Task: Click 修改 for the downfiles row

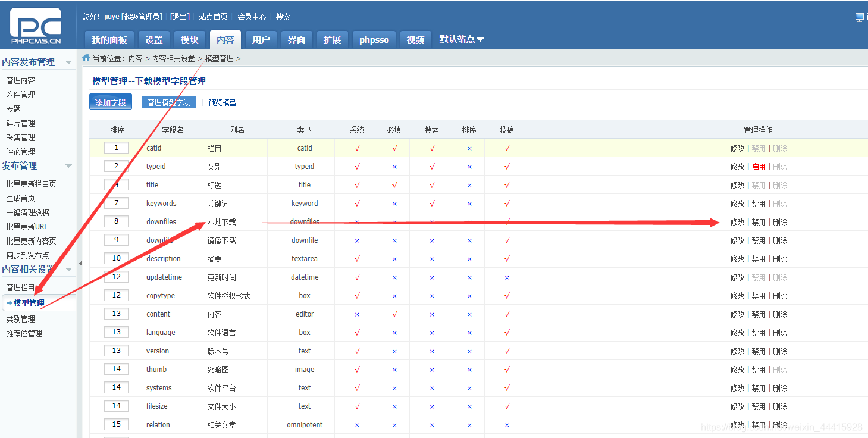Action: tap(738, 222)
